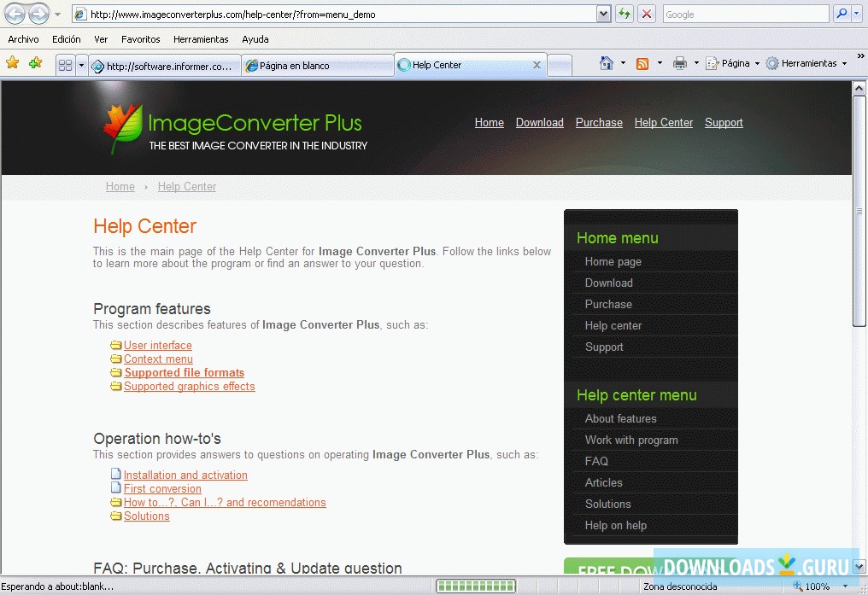Click the Purchase link in site navigation

(x=598, y=122)
